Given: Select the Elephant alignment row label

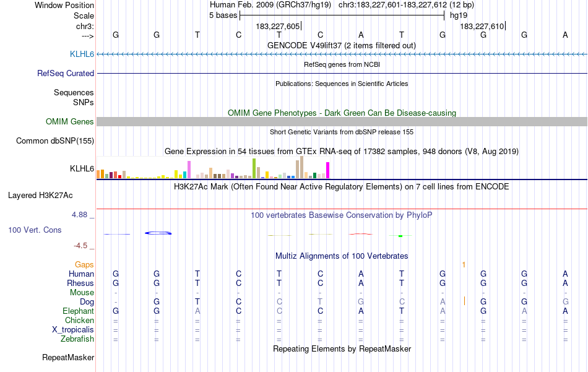Looking at the screenshot, I should click(x=79, y=311).
